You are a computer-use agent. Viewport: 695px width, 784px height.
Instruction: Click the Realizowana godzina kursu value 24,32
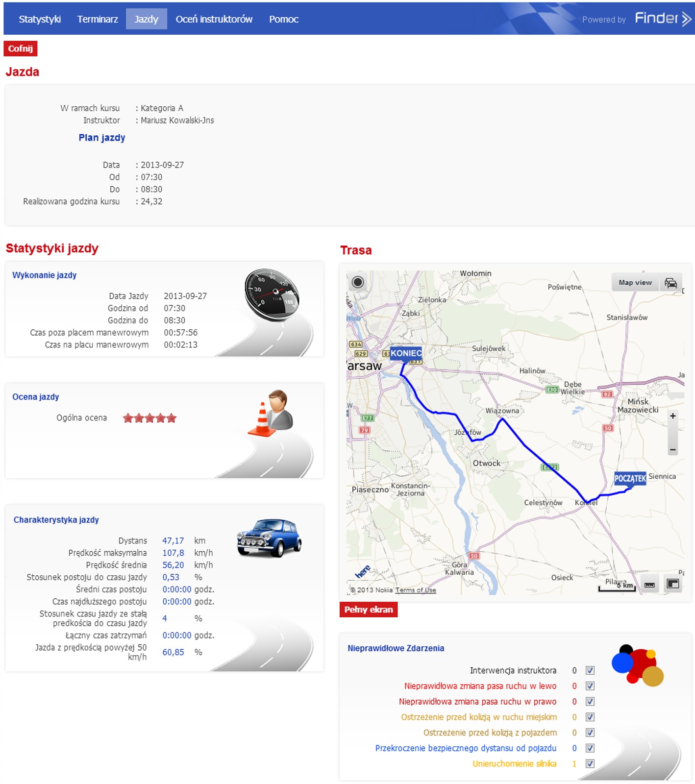(151, 201)
